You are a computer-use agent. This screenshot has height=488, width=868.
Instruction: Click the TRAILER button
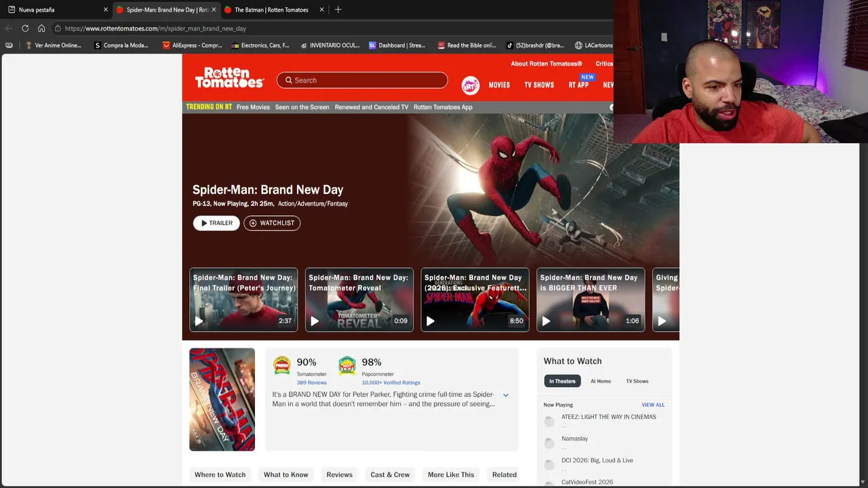[x=216, y=223]
